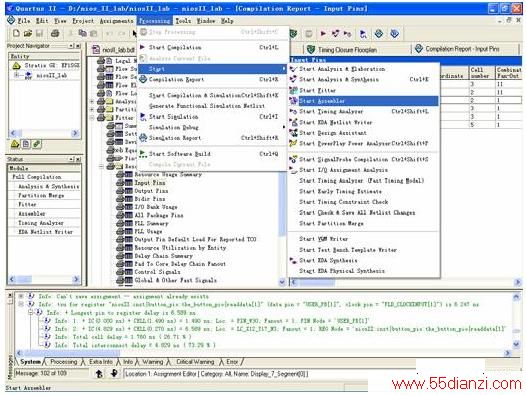Expand the Partition folder in report tree
Image resolution: width=526 pixels, height=395 pixels.
pos(92,109)
